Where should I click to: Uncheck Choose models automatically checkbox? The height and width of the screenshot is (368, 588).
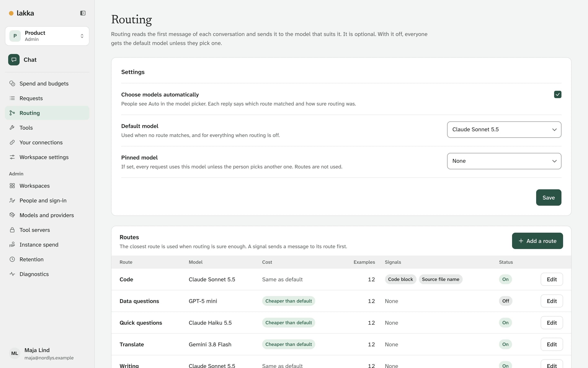(x=558, y=94)
